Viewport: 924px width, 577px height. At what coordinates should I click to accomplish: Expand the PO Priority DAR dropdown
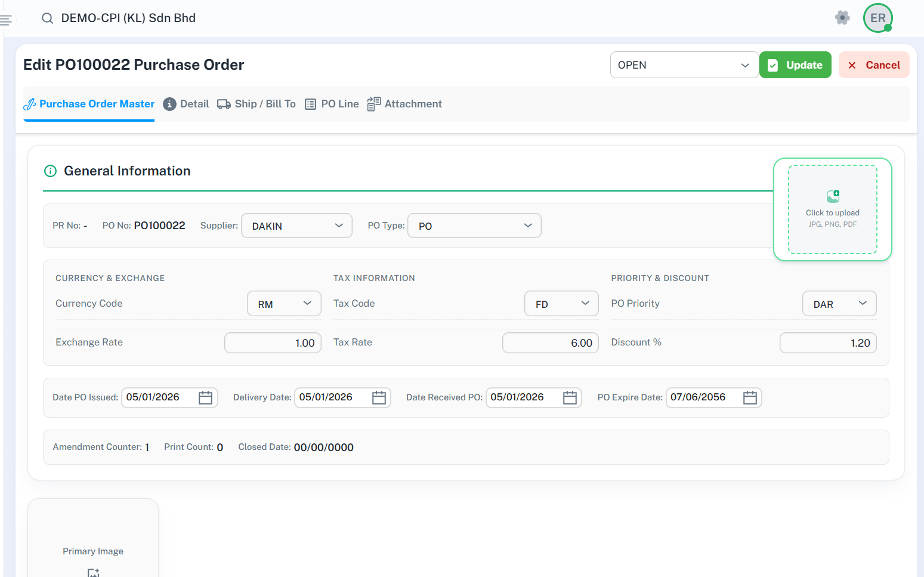pos(839,304)
